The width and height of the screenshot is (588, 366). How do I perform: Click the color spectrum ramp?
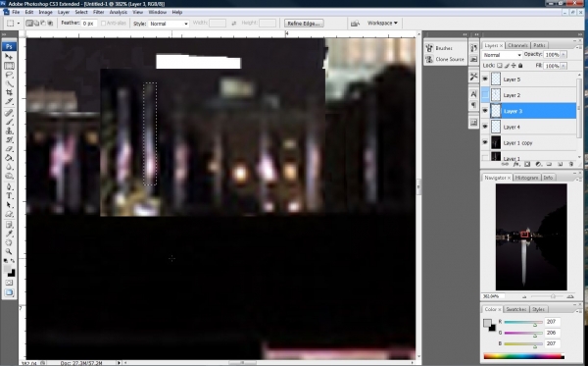523,356
